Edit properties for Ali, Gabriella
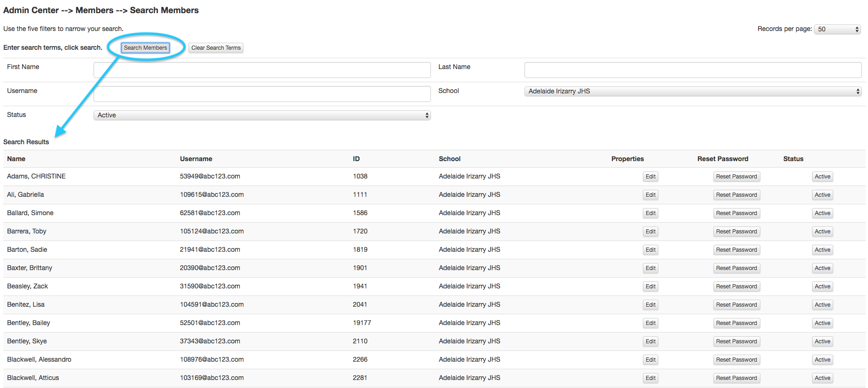 click(x=650, y=195)
